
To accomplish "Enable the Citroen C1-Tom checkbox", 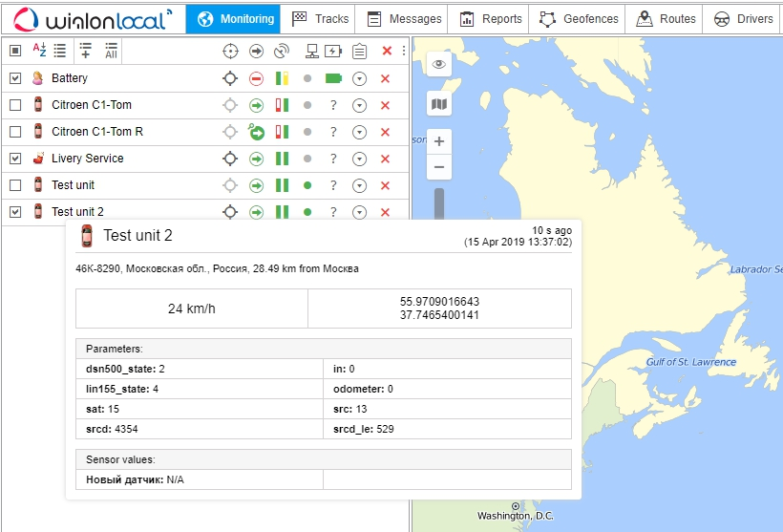I will 15,105.
